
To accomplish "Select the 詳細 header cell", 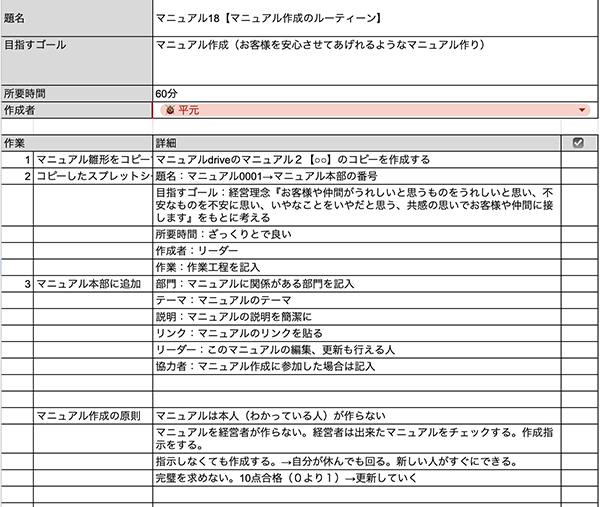I will 357,143.
